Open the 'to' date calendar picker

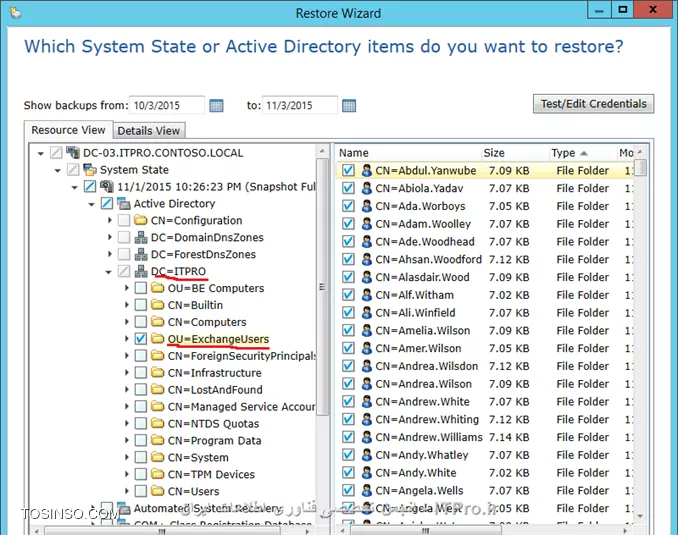349,106
